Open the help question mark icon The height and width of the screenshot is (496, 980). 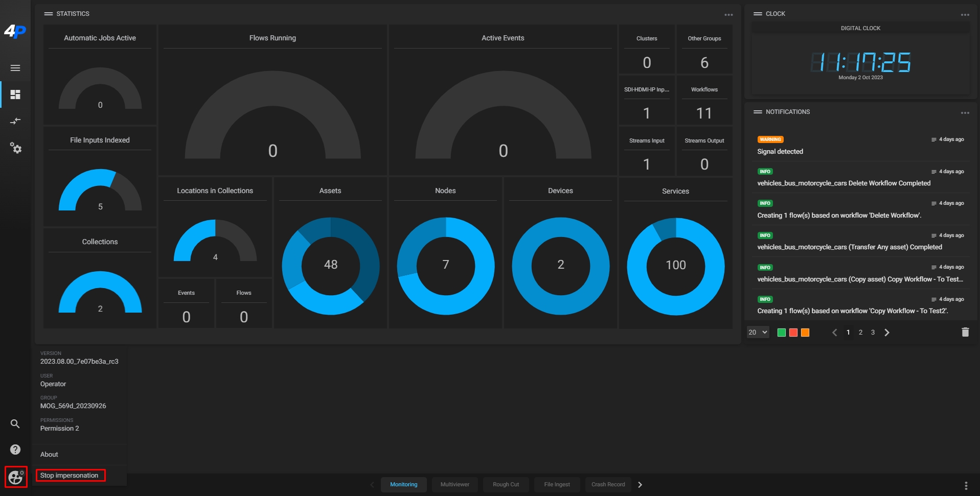[15, 450]
